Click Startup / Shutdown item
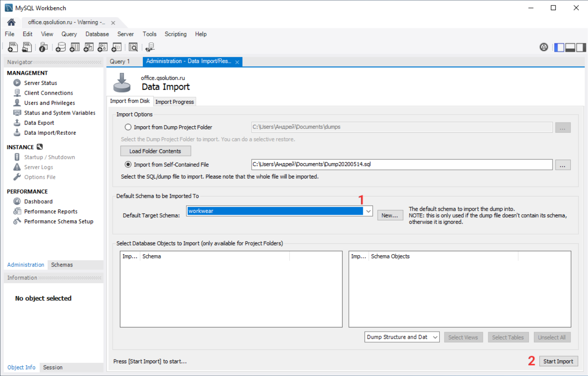The height and width of the screenshot is (376, 588). (49, 157)
